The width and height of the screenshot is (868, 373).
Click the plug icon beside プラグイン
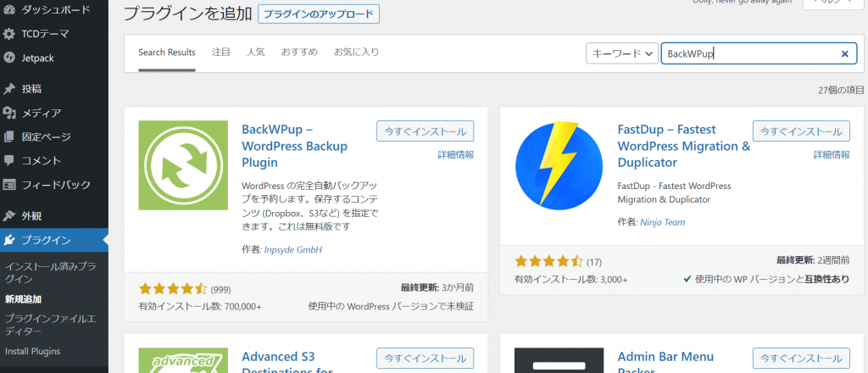[8, 240]
